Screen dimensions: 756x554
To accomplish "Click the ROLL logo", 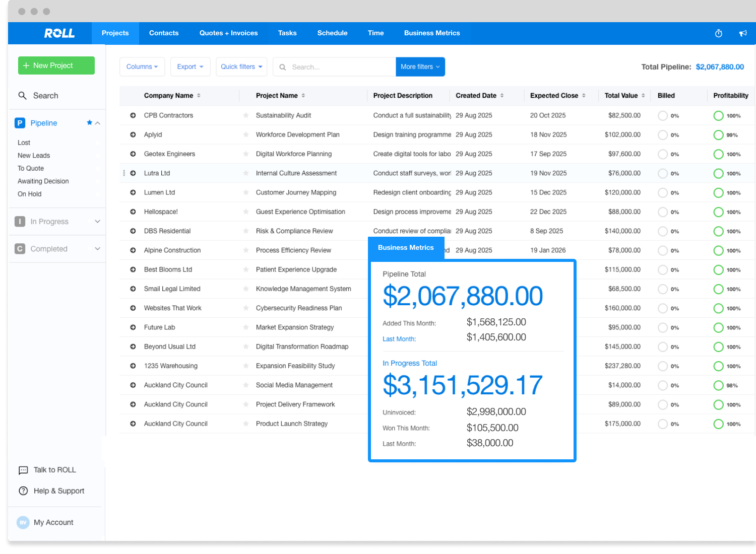I will pyautogui.click(x=59, y=33).
